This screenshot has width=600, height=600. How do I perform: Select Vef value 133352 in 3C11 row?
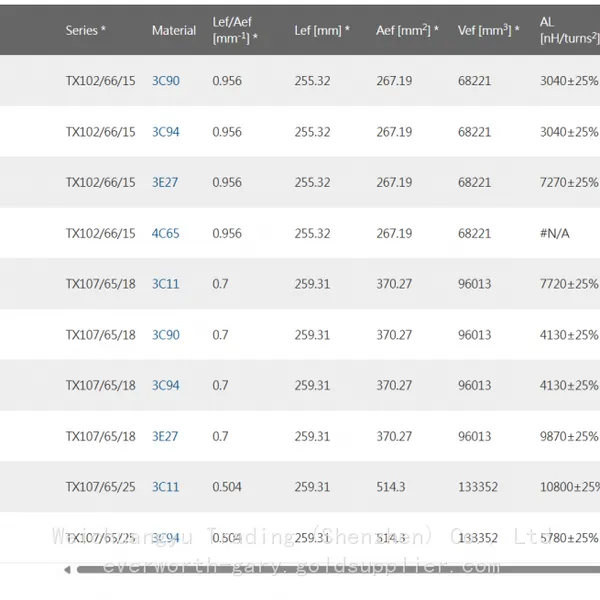point(478,487)
